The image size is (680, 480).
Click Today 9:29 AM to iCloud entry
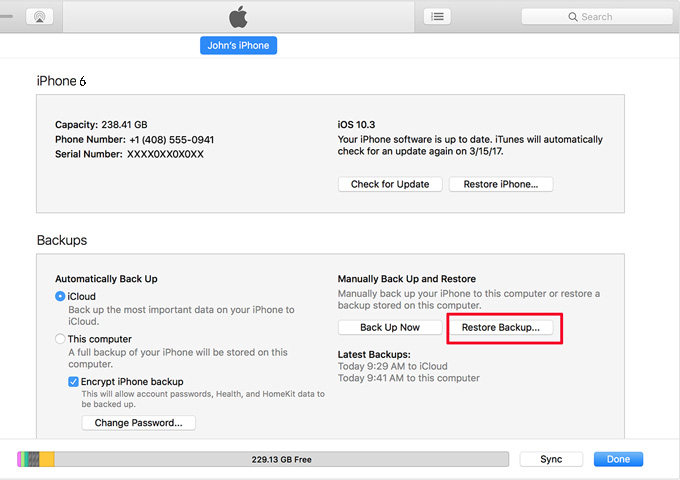pyautogui.click(x=392, y=366)
